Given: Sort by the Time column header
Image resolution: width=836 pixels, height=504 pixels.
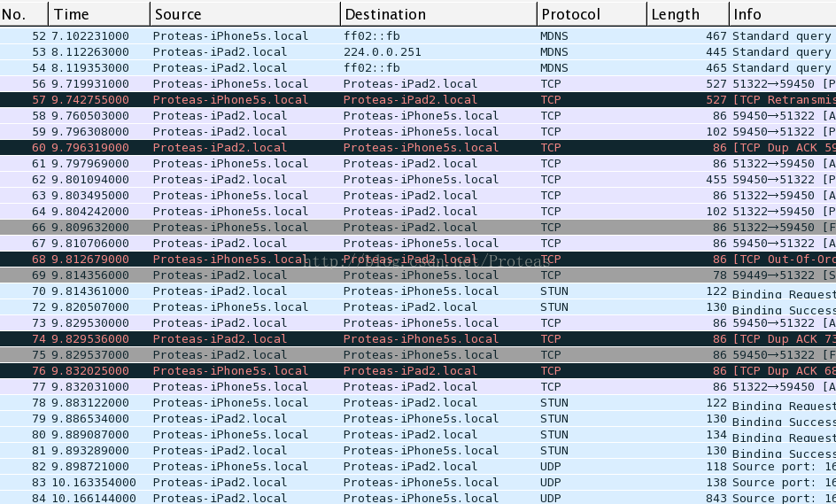Looking at the screenshot, I should (x=99, y=14).
